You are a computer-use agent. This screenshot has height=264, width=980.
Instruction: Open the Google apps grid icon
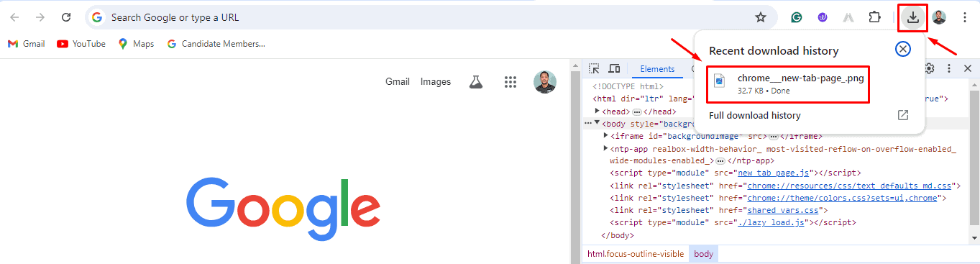click(510, 82)
